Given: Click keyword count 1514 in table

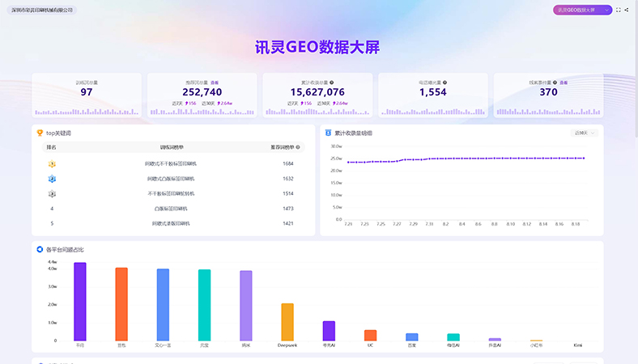Looking at the screenshot, I should point(288,193).
